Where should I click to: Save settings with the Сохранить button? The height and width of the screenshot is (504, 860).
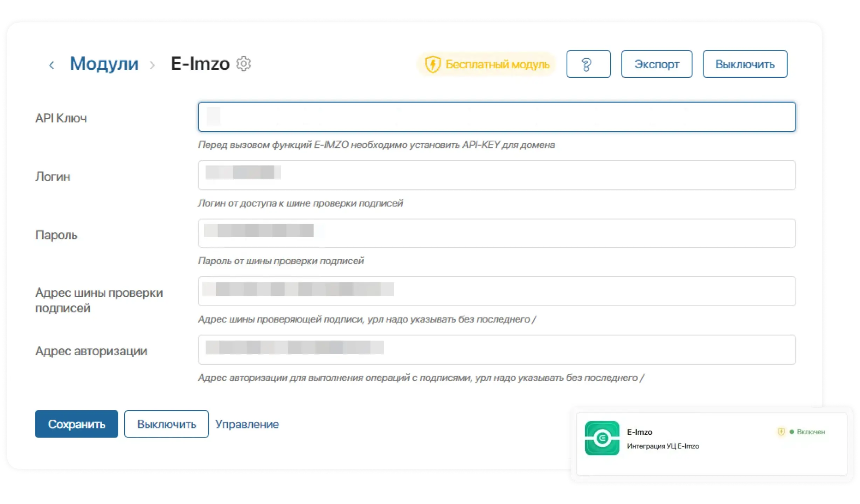pyautogui.click(x=76, y=424)
